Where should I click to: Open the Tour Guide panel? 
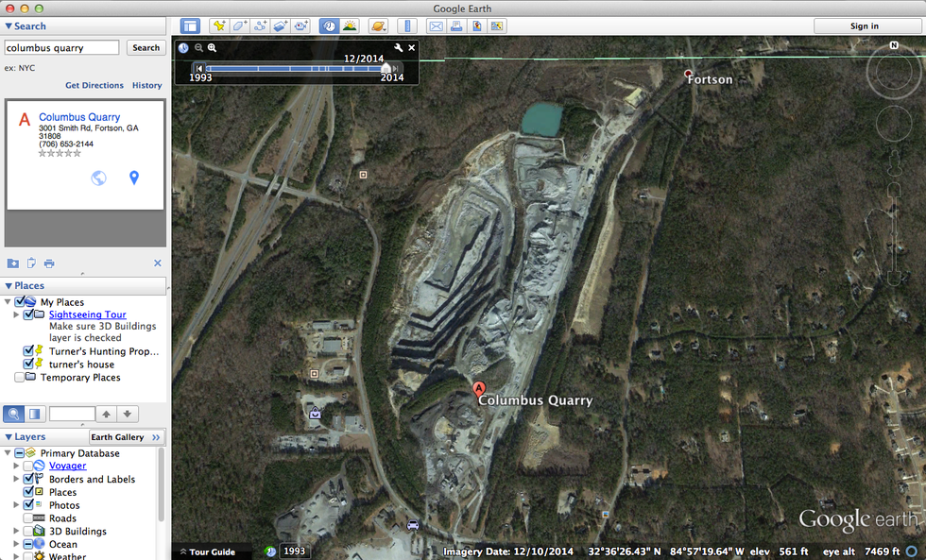point(207,552)
